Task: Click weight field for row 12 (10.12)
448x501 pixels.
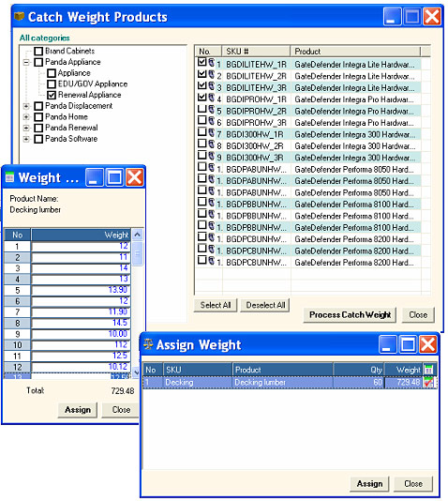Action: (x=81, y=367)
